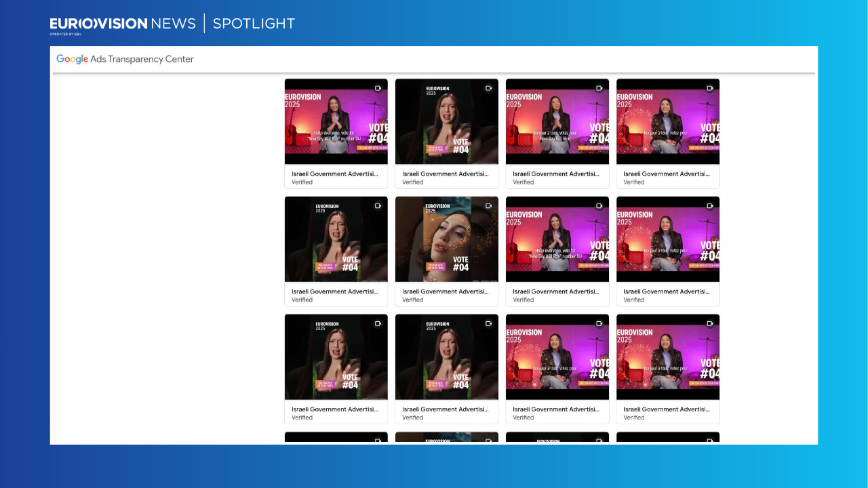Click 'Verified' label on second row, second card
The width and height of the screenshot is (868, 488).
tap(413, 300)
